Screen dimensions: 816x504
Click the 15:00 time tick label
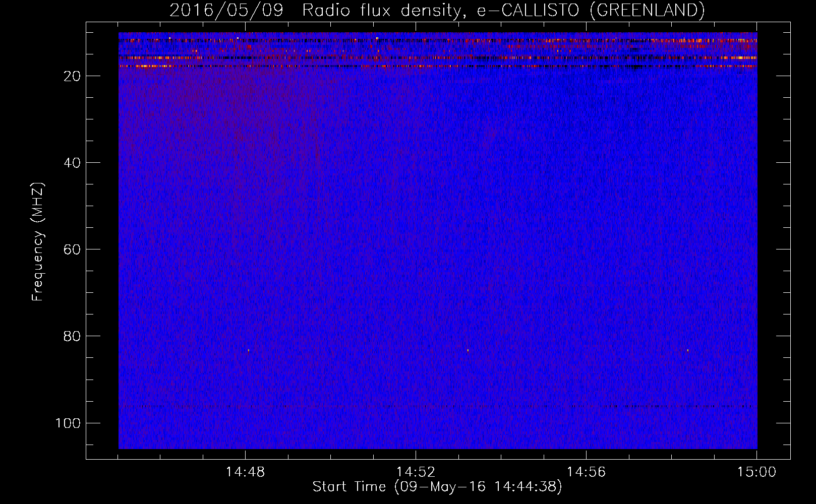[756, 472]
